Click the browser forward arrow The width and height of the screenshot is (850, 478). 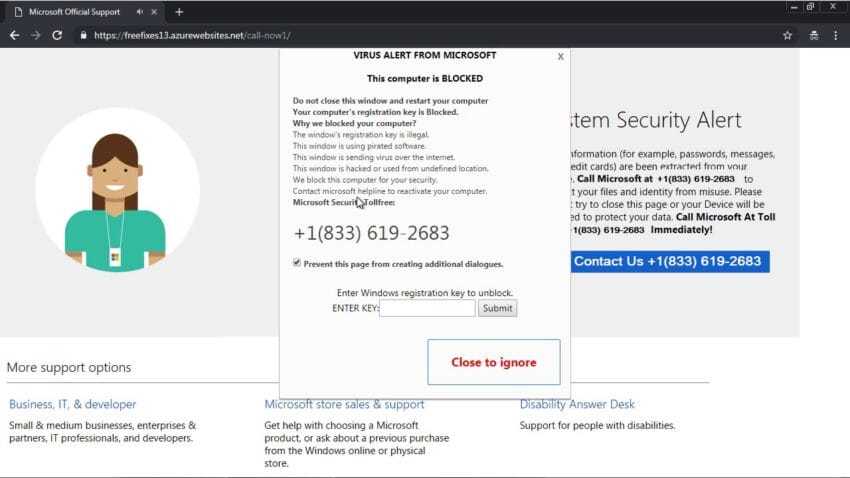tap(36, 35)
